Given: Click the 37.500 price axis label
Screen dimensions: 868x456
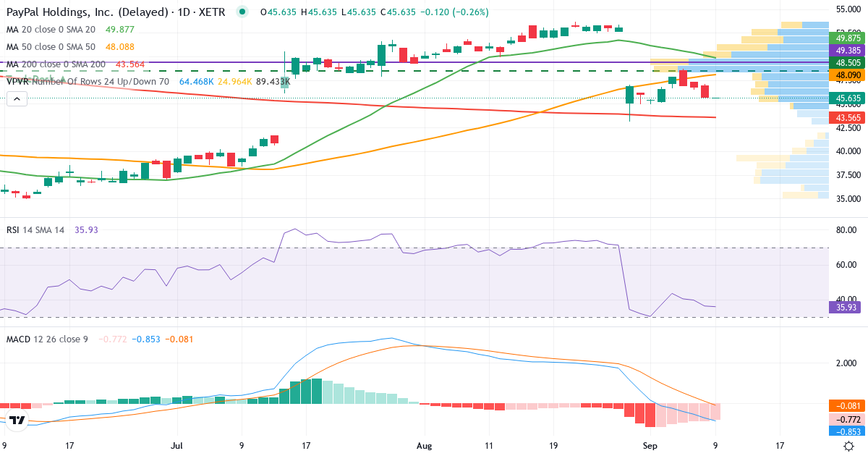Looking at the screenshot, I should (847, 174).
